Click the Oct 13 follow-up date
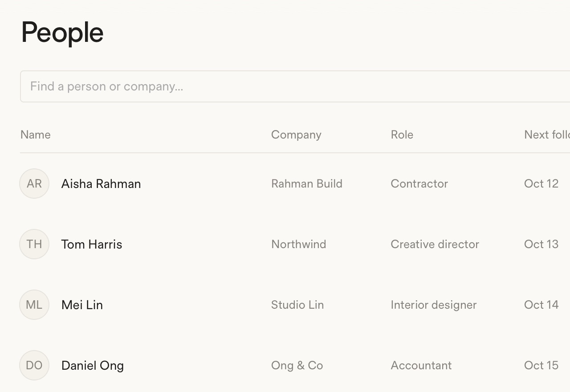 (541, 244)
